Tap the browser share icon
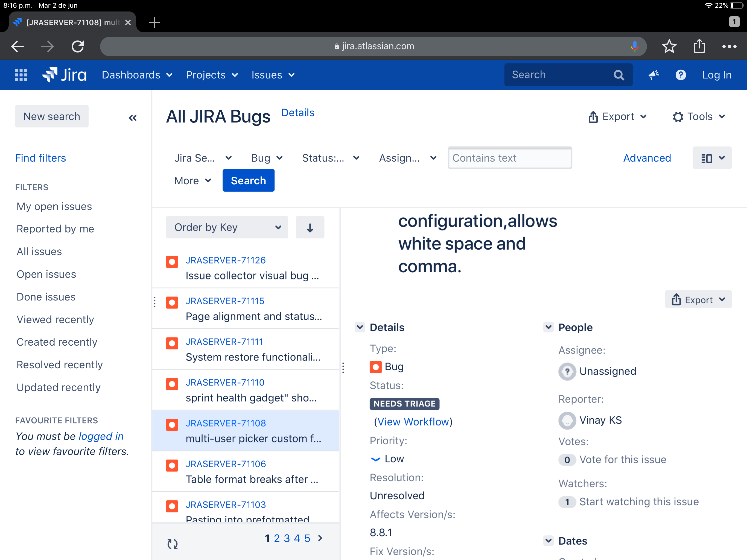The image size is (747, 560). pos(699,46)
